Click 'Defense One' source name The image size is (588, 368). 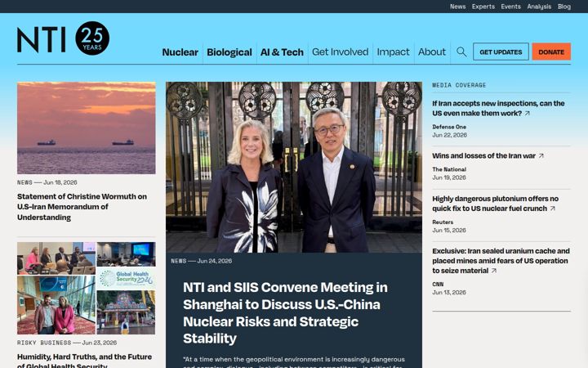449,127
